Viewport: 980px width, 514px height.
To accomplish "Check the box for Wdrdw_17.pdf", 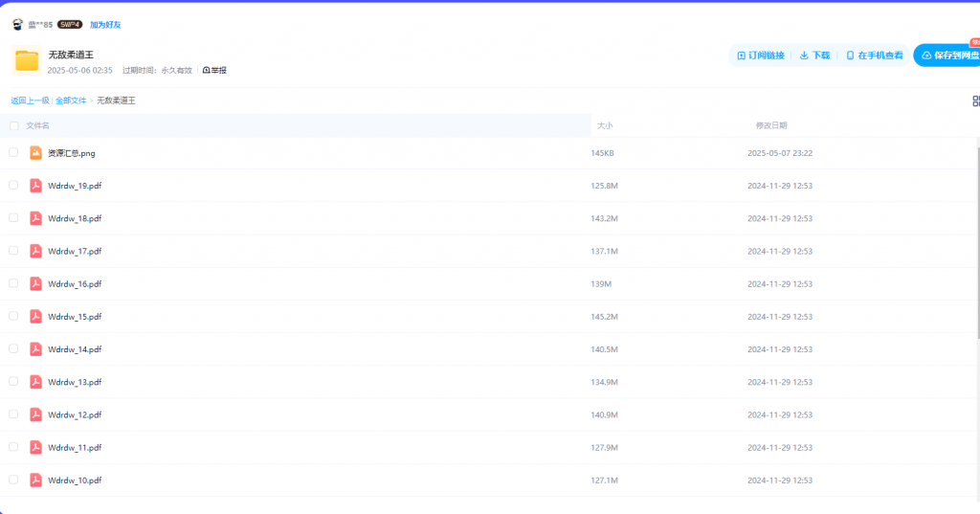I will [x=13, y=250].
